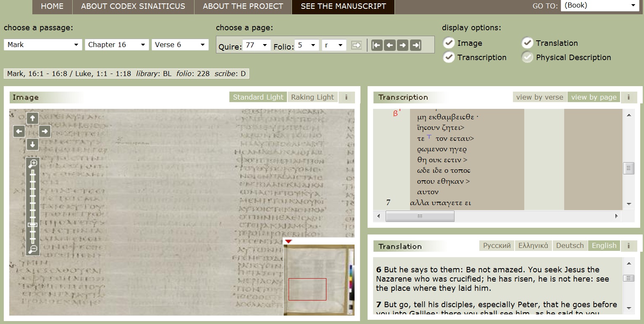The image size is (644, 324).
Task: Toggle the Physical Description display option
Action: 527,57
